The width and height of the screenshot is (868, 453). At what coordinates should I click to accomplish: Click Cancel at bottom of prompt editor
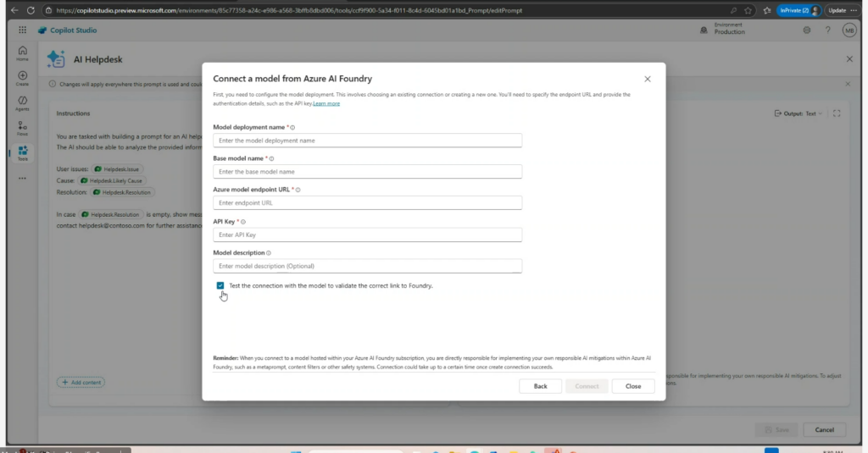pos(824,430)
